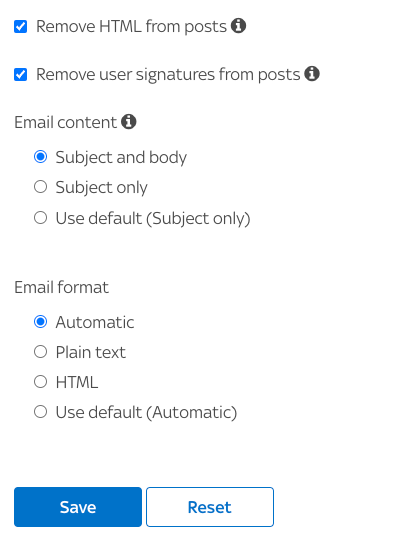Select Use default (Subject only) radio button

click(40, 218)
